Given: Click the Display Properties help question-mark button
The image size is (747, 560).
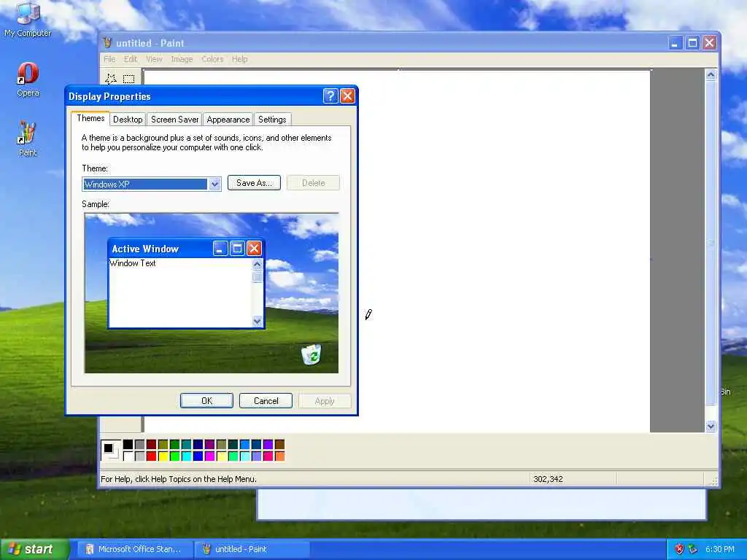Looking at the screenshot, I should (x=330, y=96).
